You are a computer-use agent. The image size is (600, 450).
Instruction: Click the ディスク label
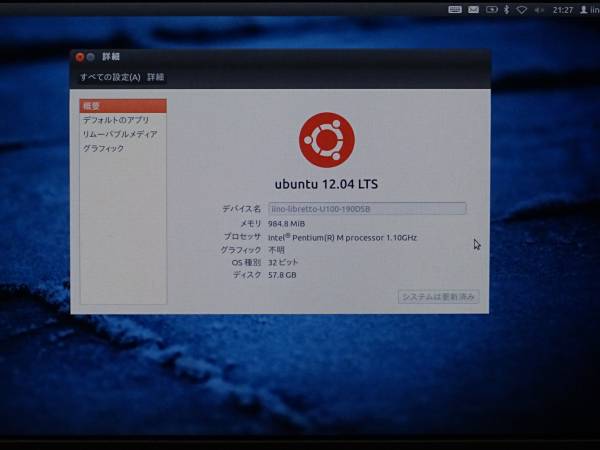click(247, 275)
